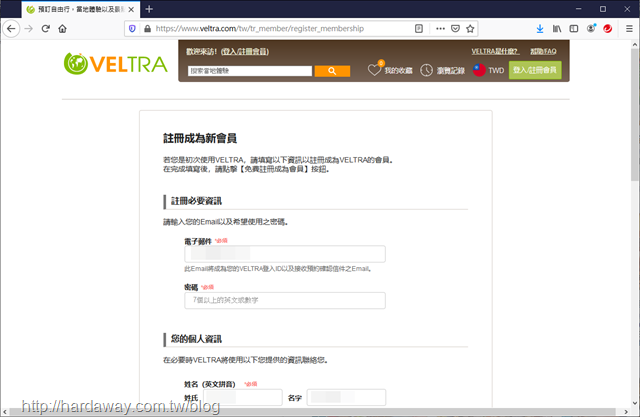Image resolution: width=640 pixels, height=417 pixels.
Task: Select the VELTRA registration tab
Action: tap(80, 9)
